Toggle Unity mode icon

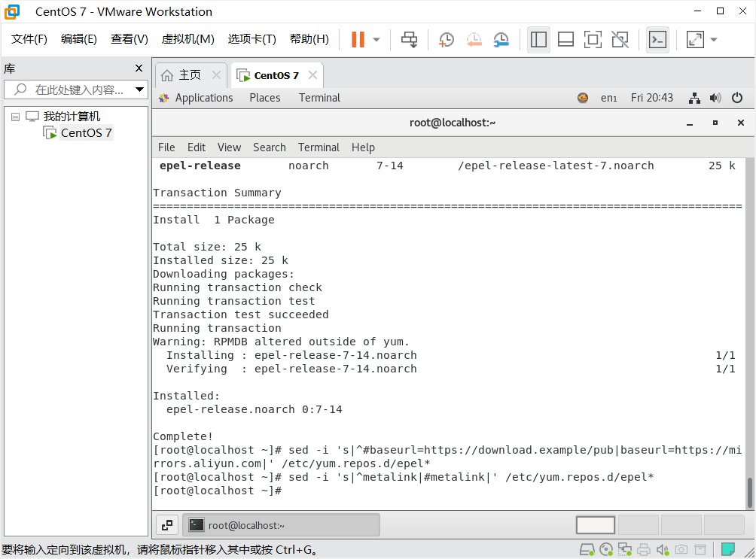point(620,40)
